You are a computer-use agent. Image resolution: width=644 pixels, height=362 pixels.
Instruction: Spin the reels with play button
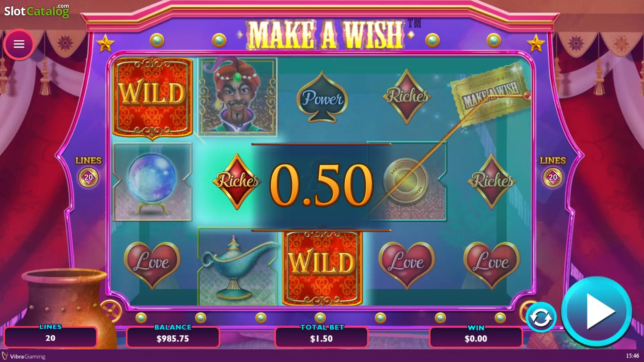pos(597,311)
